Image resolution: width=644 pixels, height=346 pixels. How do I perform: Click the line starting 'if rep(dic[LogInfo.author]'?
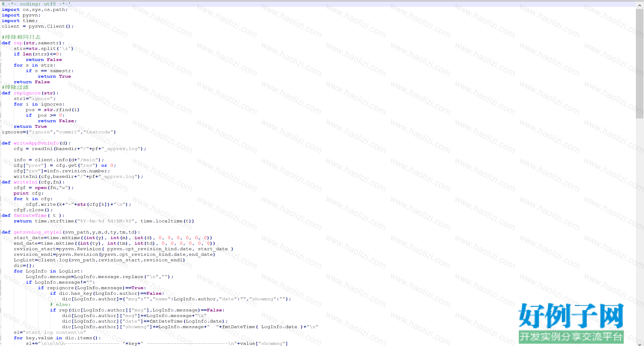coord(137,310)
